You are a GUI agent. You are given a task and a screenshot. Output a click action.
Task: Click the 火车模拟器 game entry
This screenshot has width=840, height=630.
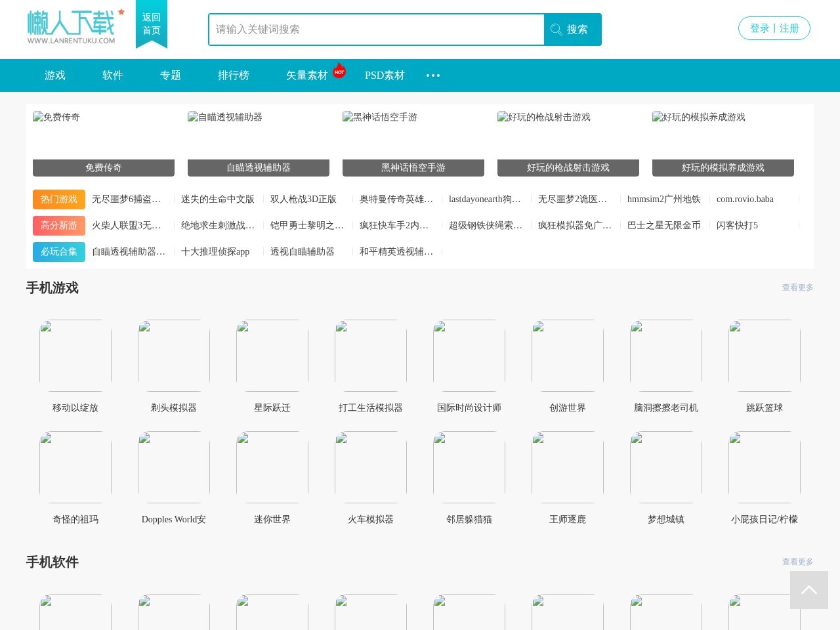tap(370, 467)
